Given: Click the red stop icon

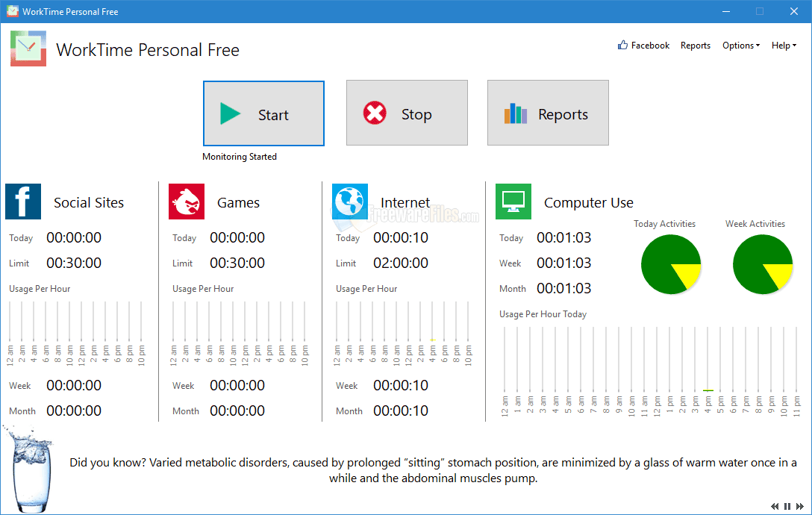Looking at the screenshot, I should [375, 113].
